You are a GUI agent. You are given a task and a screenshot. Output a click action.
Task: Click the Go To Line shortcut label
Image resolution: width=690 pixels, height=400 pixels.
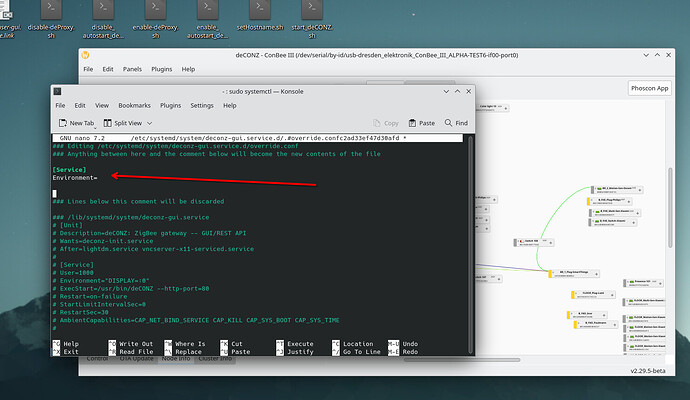pos(362,352)
